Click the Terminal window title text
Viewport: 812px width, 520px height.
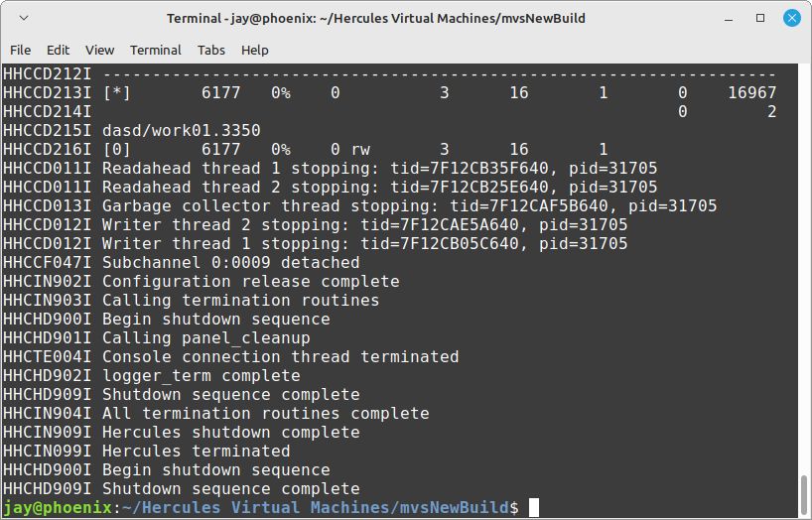[x=376, y=18]
